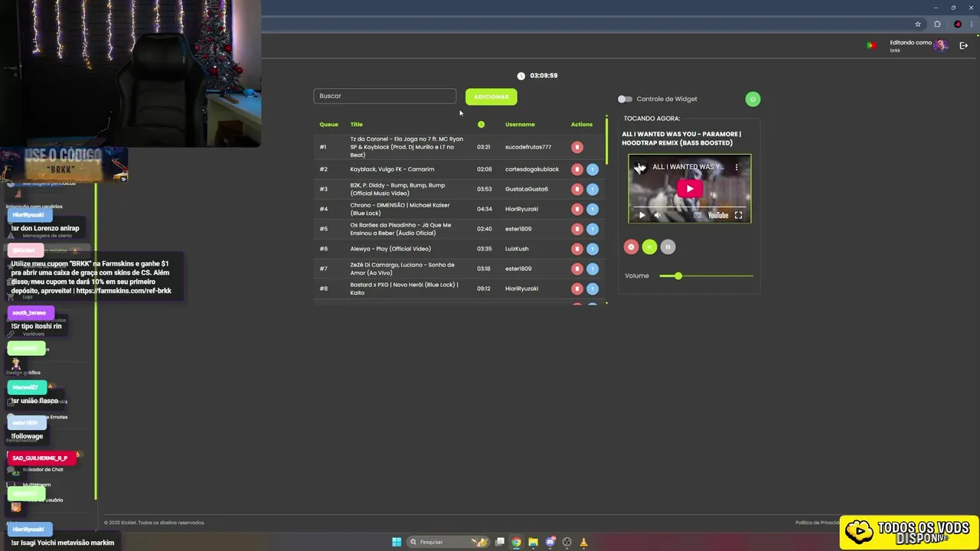Click the taskbar Pesquisar search box
The height and width of the screenshot is (551, 980).
[449, 542]
